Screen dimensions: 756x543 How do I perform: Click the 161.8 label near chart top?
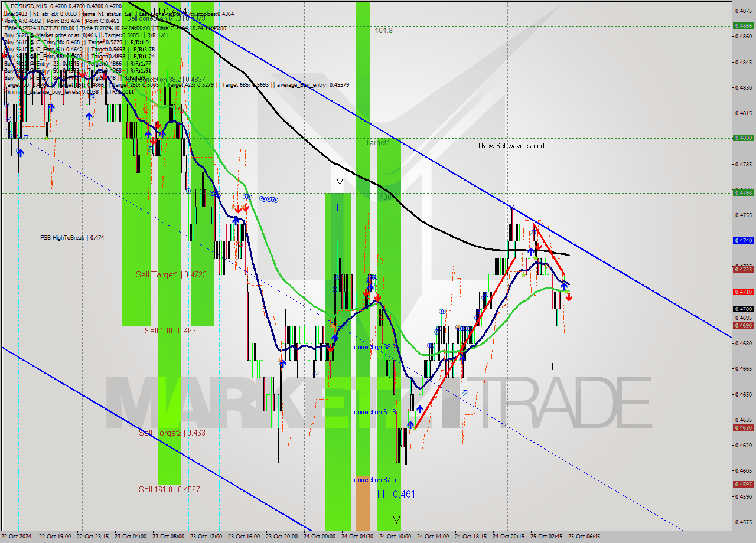383,30
